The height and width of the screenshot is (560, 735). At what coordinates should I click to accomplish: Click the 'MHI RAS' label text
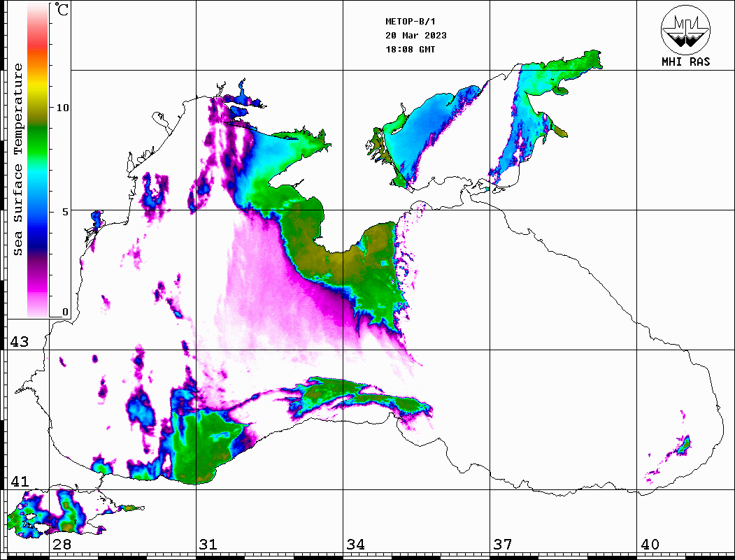click(686, 62)
